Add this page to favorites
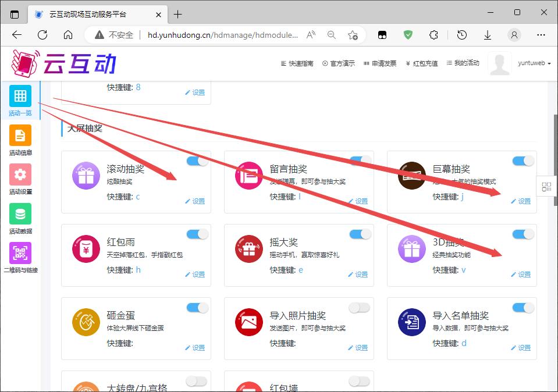558x392 pixels. click(x=353, y=35)
